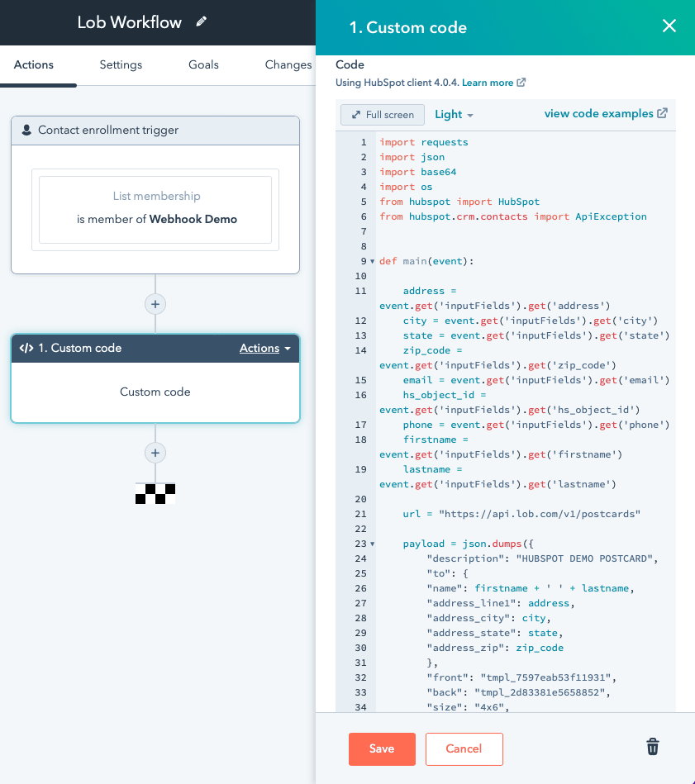The width and height of the screenshot is (695, 784).
Task: Select Contact enrollment trigger header
Action: click(155, 131)
